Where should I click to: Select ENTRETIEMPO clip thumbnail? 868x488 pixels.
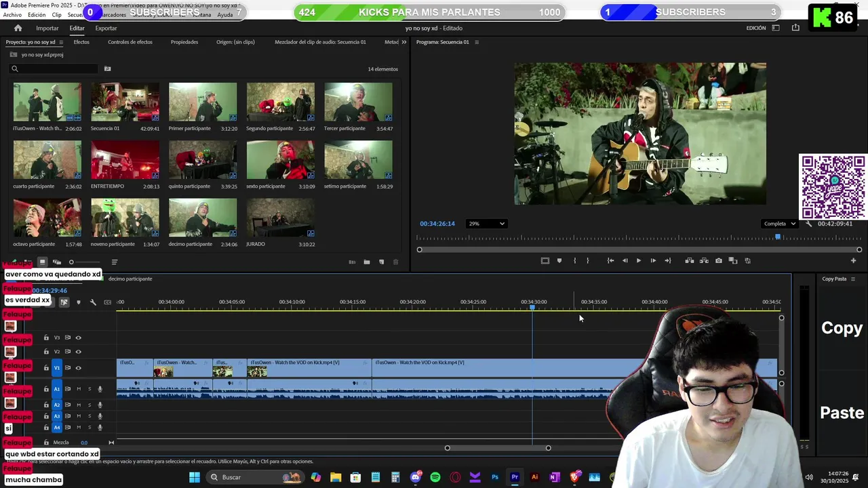tap(125, 160)
